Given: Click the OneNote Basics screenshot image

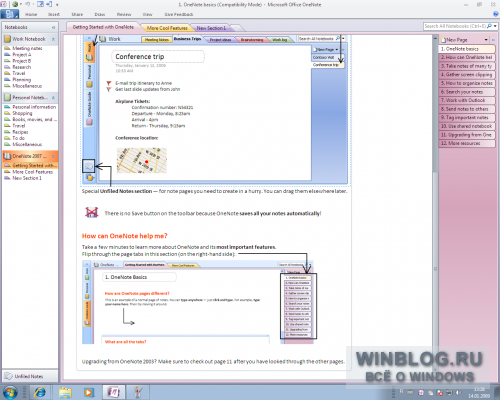Looking at the screenshot, I should pyautogui.click(x=199, y=302).
